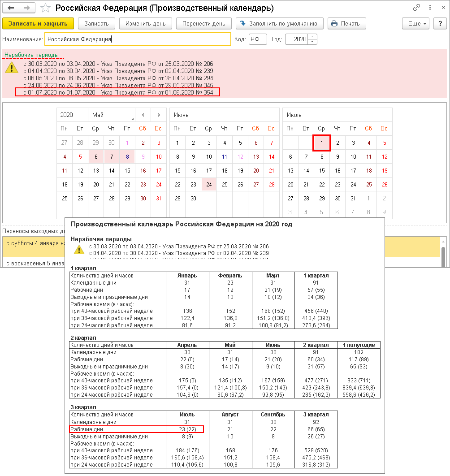Click the Код field with РФ

point(257,39)
